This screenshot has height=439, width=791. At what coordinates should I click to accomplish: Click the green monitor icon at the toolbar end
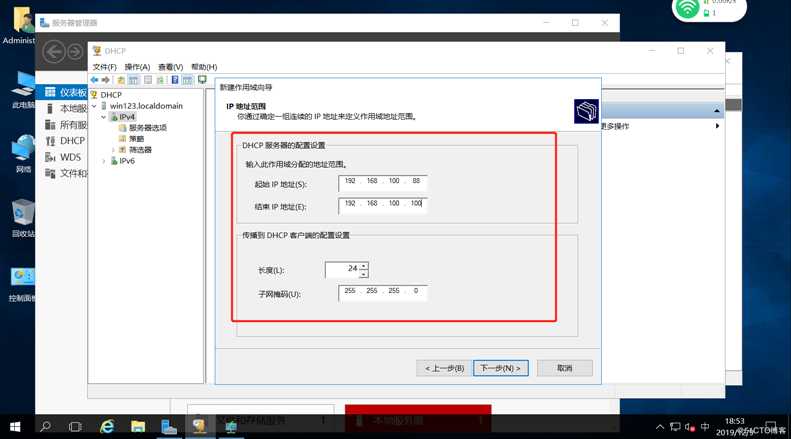(x=202, y=80)
